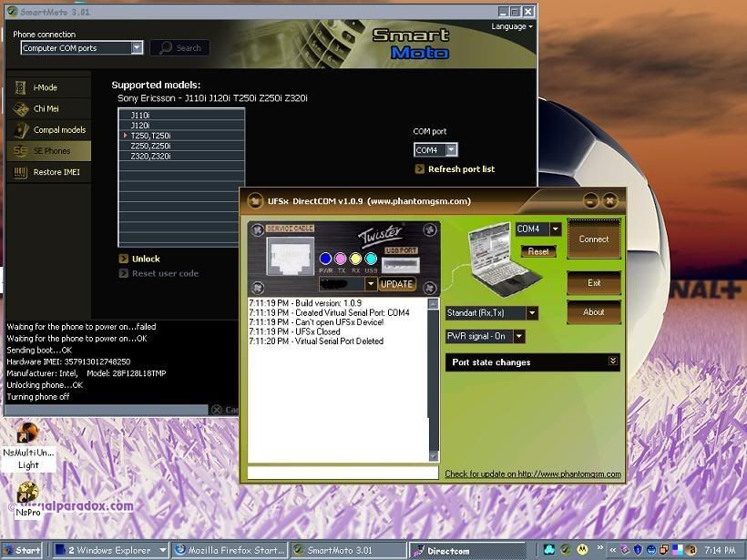Open the i-Mode section
Image resolution: width=747 pixels, height=560 pixels.
(48, 87)
